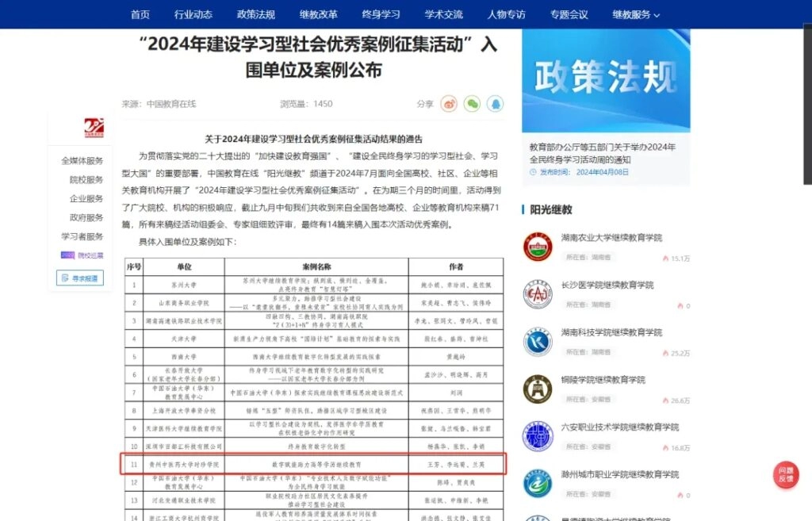Click table cell 天津医科大学继续教育学院
This screenshot has height=521, width=812.
184,429
